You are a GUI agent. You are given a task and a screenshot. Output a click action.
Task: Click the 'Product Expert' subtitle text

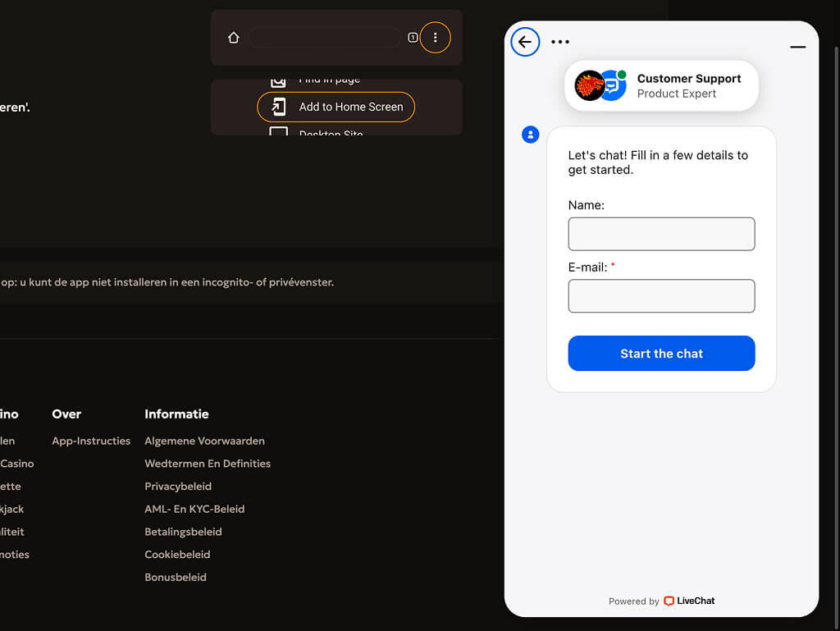pos(676,94)
